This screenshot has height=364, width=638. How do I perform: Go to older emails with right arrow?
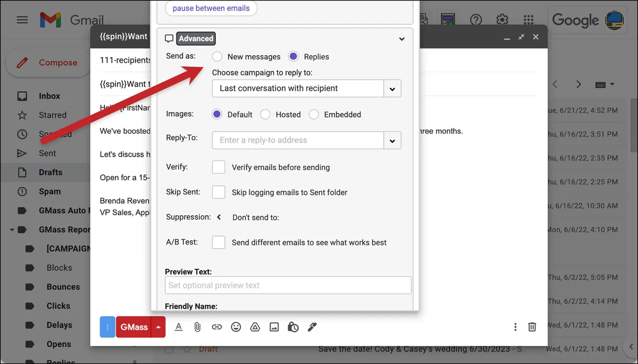click(579, 84)
